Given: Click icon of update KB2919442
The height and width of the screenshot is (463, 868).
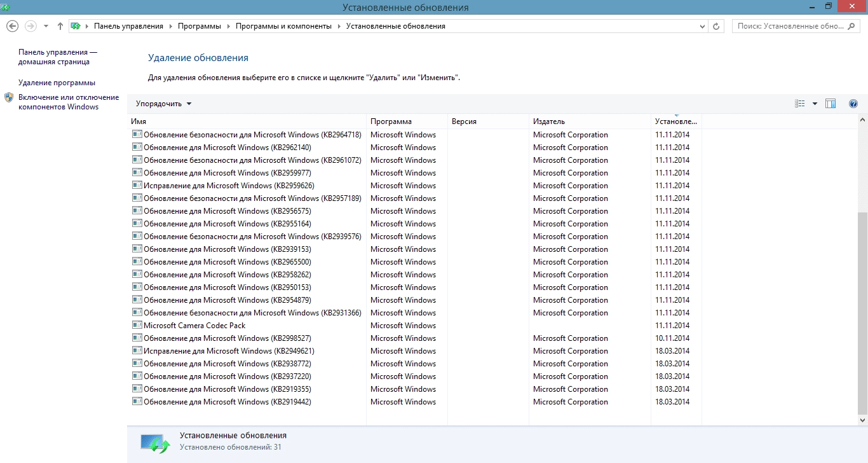Looking at the screenshot, I should [137, 401].
